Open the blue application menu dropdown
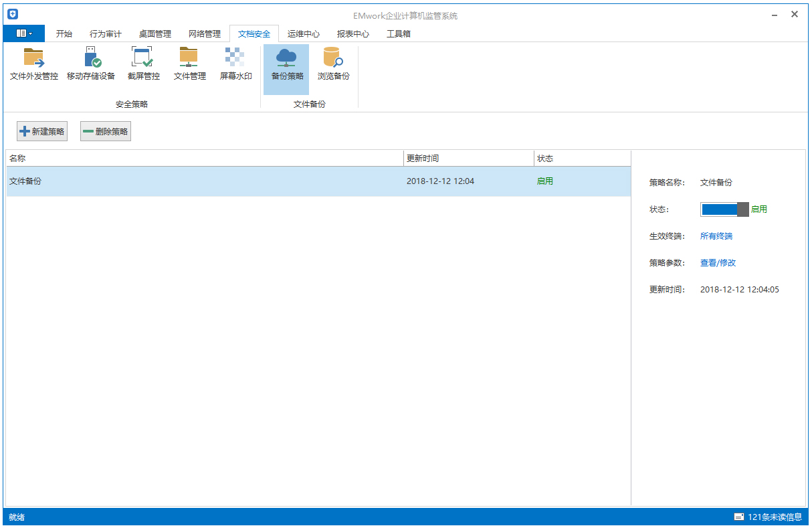Viewport: 812px width, 528px height. click(24, 33)
